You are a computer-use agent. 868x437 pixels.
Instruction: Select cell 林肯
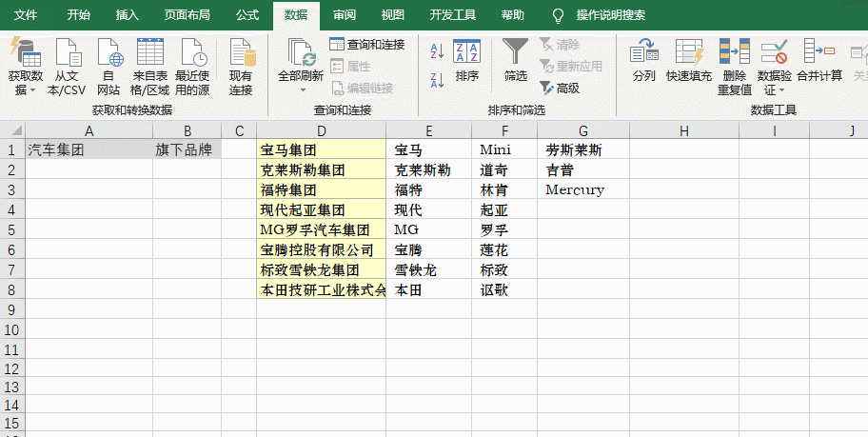pyautogui.click(x=504, y=190)
